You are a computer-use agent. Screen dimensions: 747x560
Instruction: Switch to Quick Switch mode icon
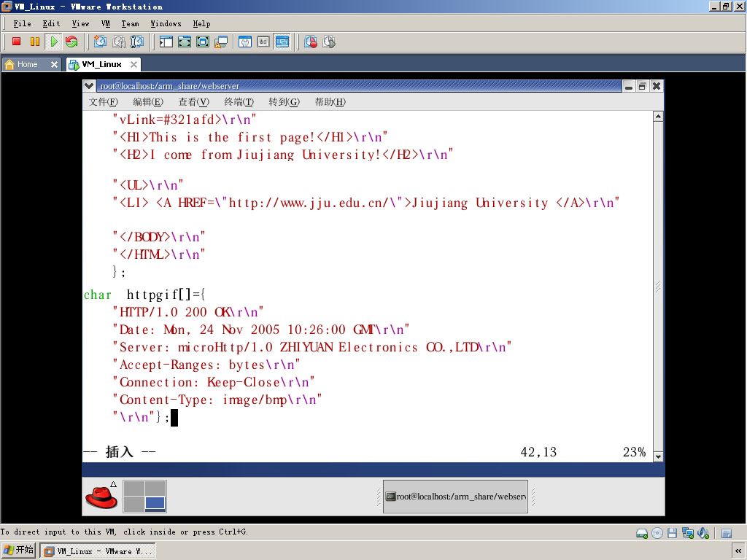point(185,42)
